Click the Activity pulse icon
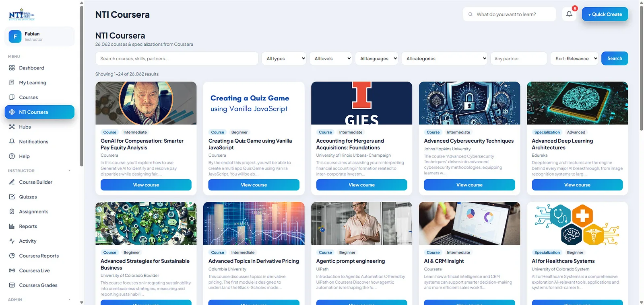644x305 pixels. coord(12,241)
